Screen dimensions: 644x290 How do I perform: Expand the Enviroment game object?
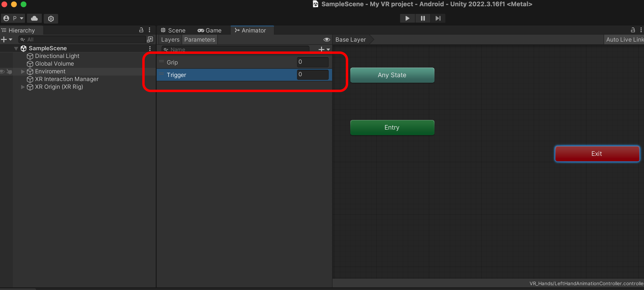[23, 72]
